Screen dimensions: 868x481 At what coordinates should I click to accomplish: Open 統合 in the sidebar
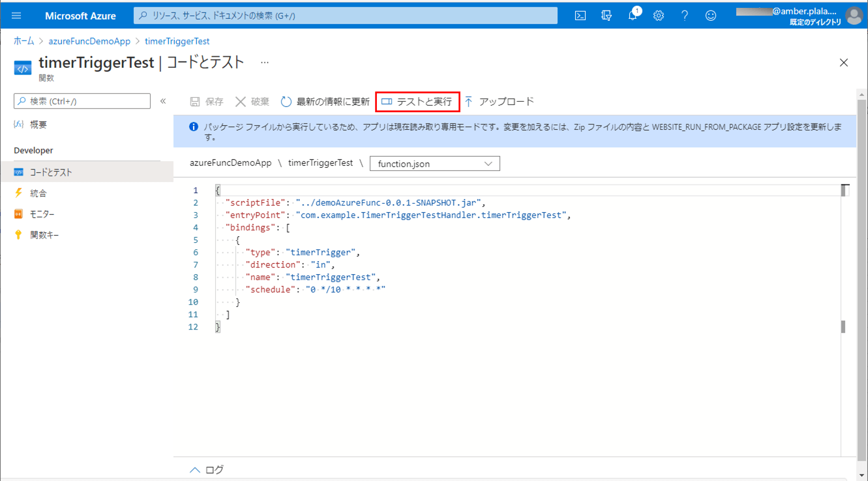tap(38, 193)
